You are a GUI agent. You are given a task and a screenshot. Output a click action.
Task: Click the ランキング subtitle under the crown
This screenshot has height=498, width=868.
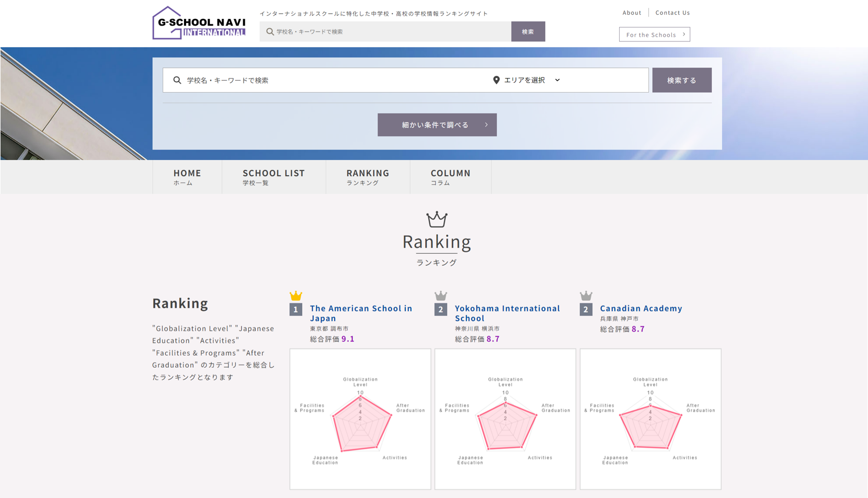(437, 263)
